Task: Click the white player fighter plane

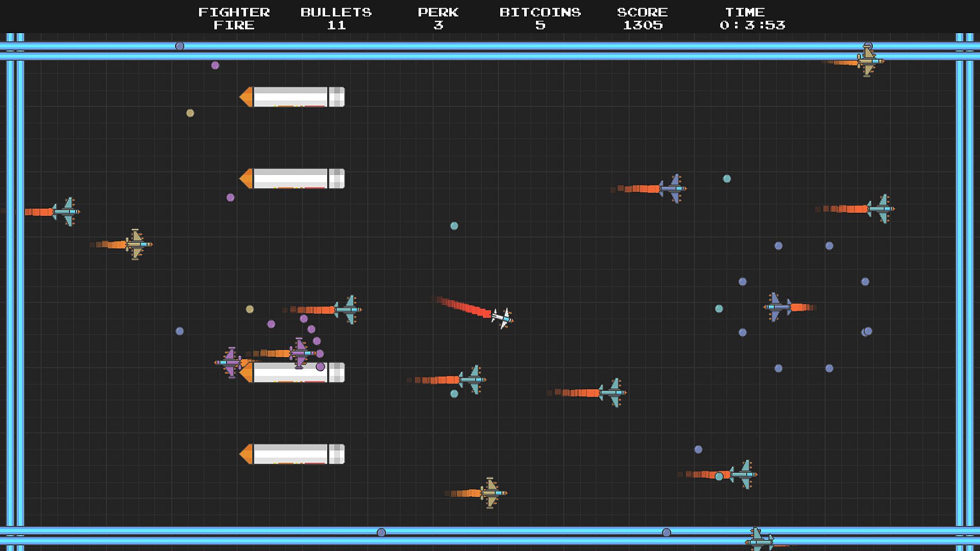Action: pyautogui.click(x=502, y=317)
